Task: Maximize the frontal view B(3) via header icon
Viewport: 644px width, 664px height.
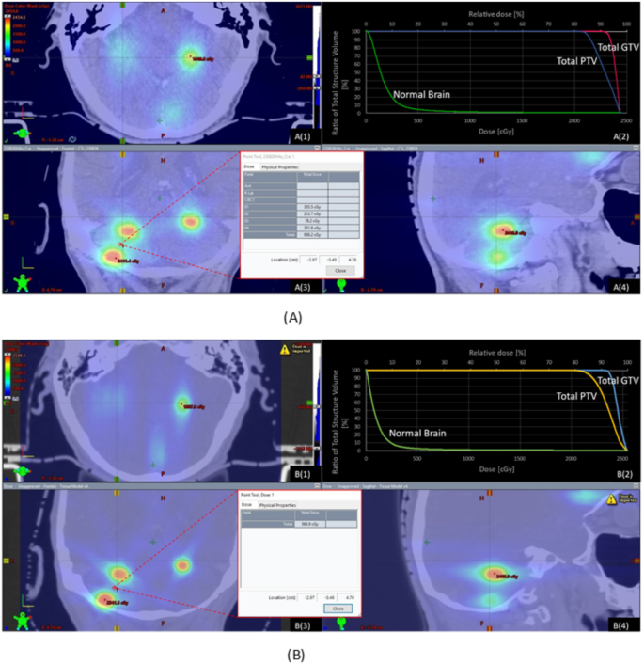Action: (317, 486)
